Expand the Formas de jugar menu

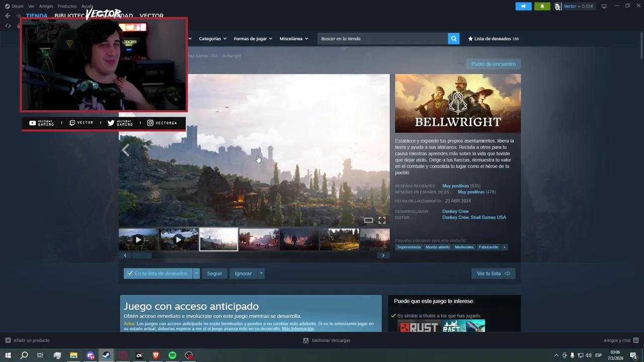coord(253,39)
